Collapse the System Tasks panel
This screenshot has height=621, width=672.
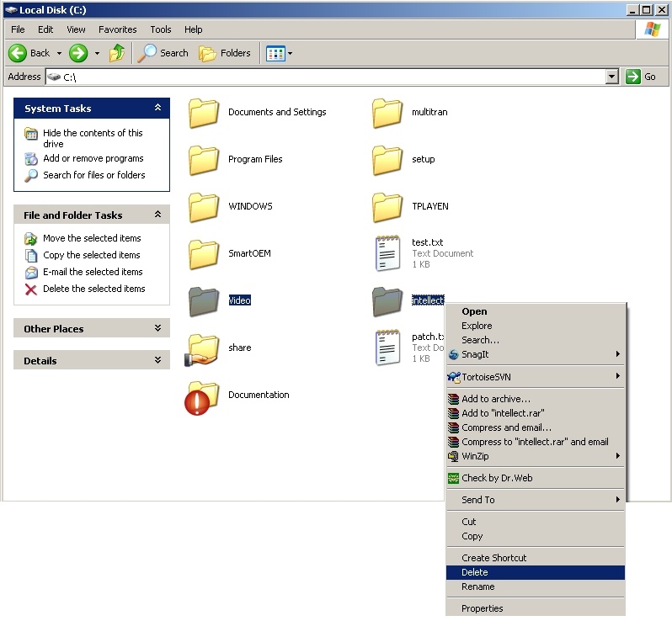coord(157,108)
